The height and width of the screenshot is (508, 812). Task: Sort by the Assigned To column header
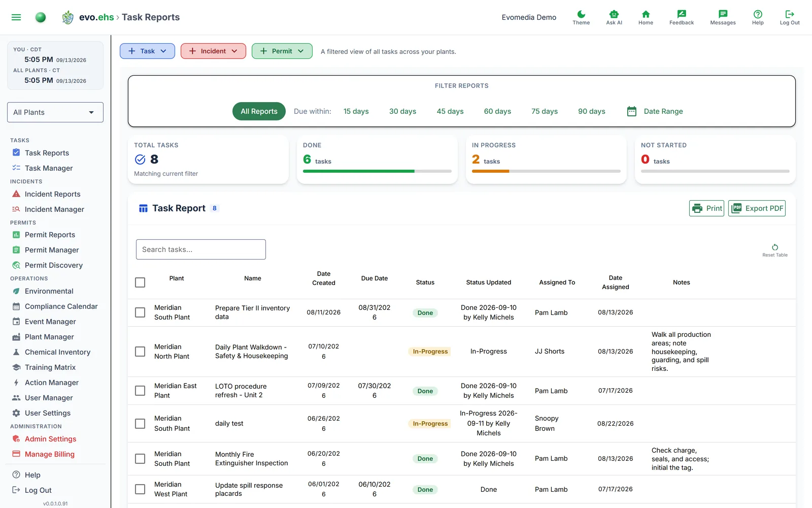(x=557, y=282)
